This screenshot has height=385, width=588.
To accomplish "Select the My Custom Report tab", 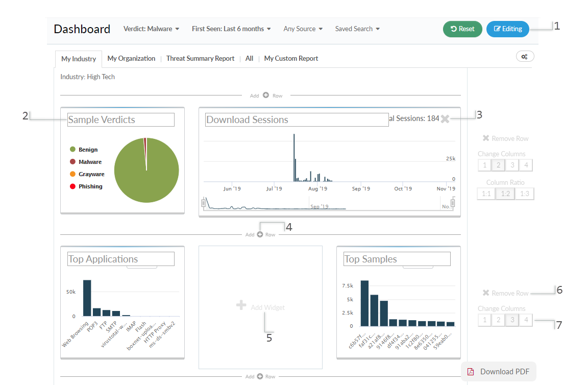I will [x=291, y=59].
